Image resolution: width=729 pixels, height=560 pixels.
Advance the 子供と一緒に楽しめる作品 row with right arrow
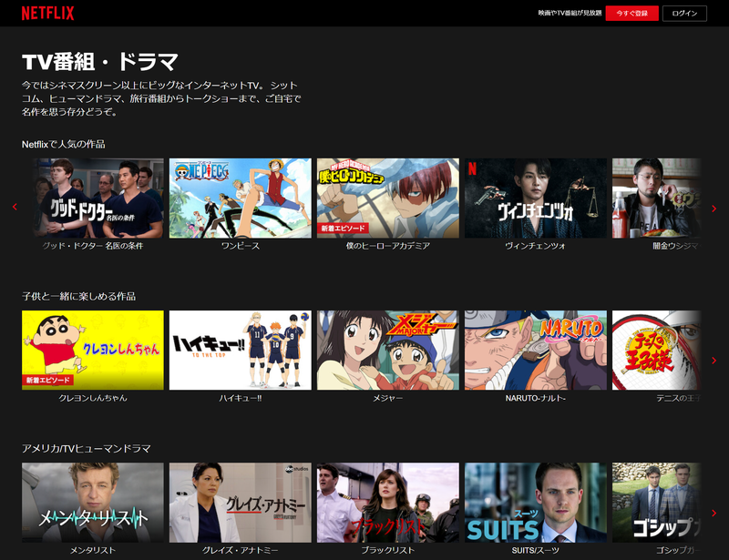[x=714, y=361]
